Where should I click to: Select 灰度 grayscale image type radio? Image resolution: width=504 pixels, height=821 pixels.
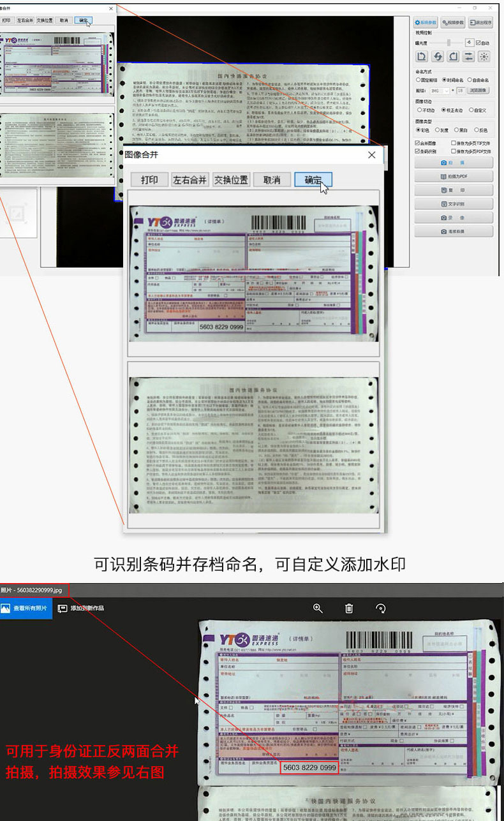click(x=441, y=130)
